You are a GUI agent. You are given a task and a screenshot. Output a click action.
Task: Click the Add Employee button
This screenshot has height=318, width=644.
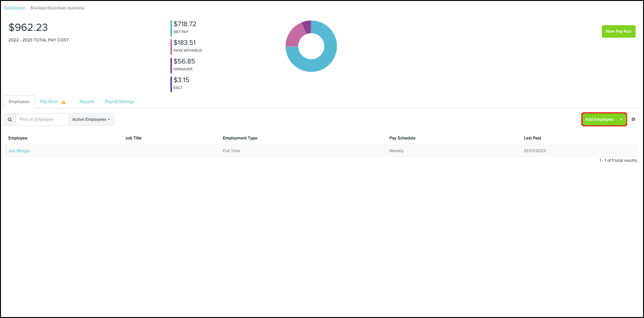pos(599,119)
